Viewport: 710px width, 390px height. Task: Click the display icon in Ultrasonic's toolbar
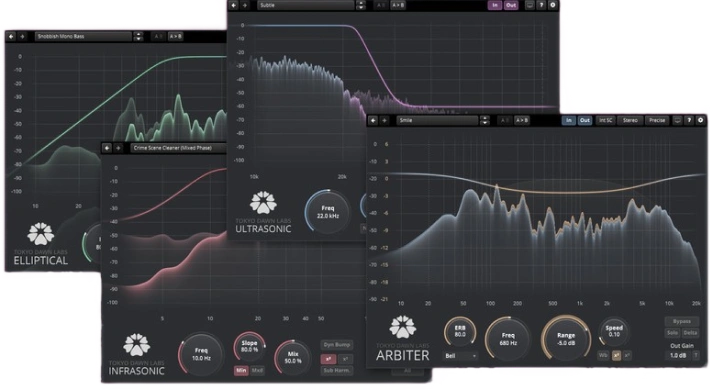pyautogui.click(x=530, y=5)
